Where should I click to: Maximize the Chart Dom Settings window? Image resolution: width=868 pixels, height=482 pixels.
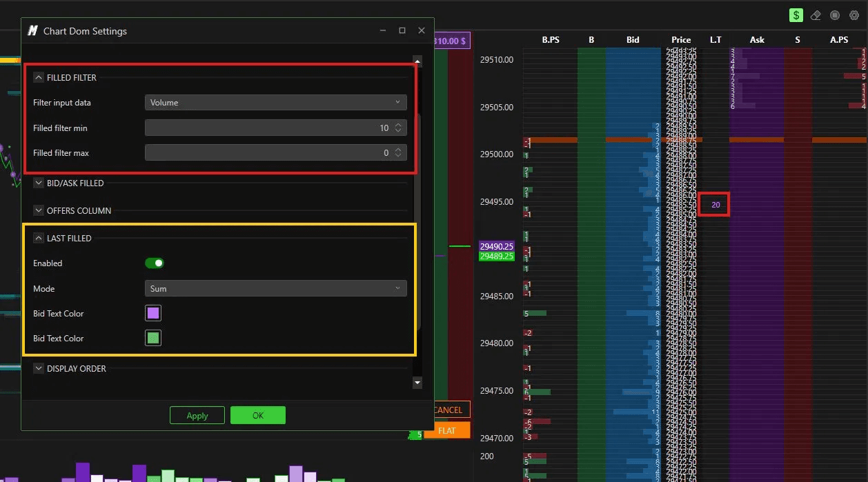click(x=402, y=30)
